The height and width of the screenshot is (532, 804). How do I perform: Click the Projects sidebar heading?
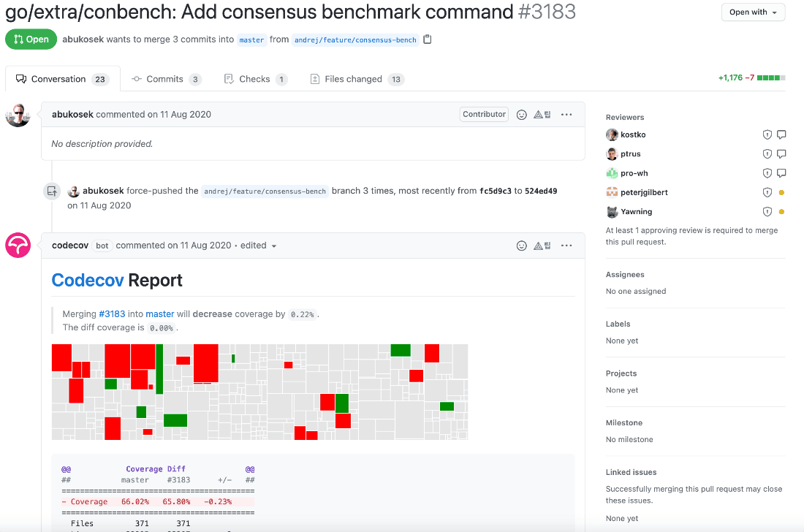[x=621, y=373]
